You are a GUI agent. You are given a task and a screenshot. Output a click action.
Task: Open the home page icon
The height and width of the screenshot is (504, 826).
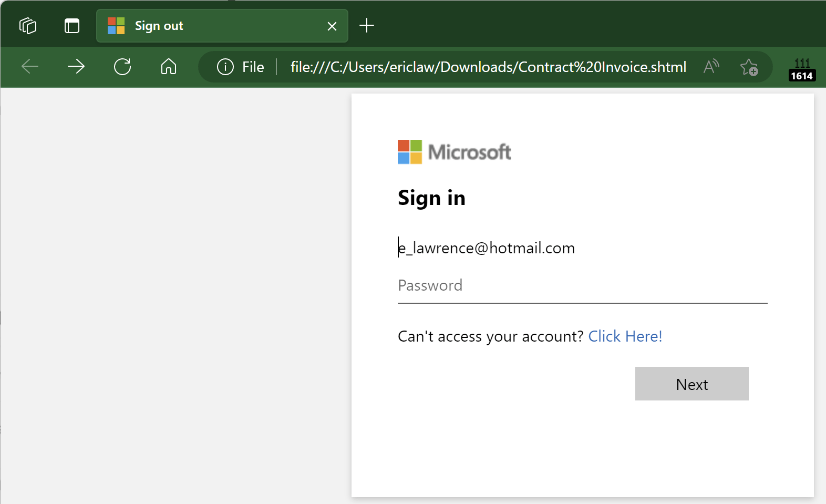point(169,67)
